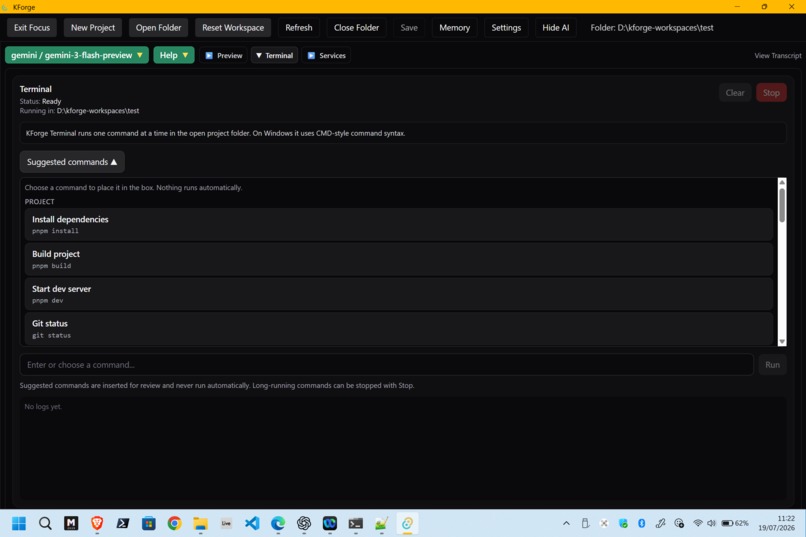Open the Live app icon in taskbar

tap(226, 523)
